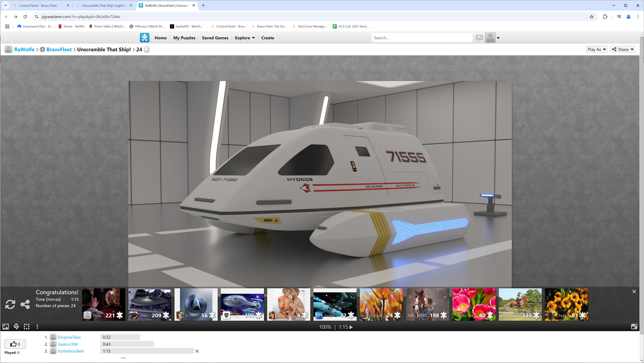Screen dimensions: 644x363
Task: Click the puzzle timer play button
Action: (351, 327)
